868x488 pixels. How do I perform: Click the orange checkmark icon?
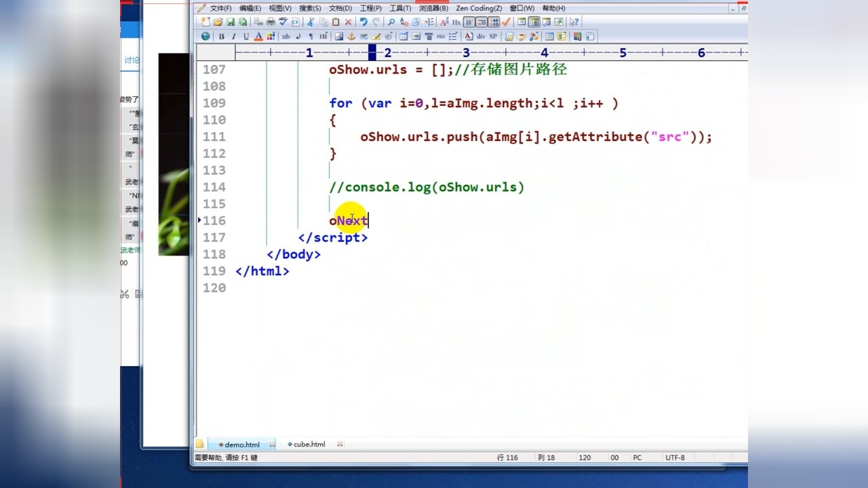(x=507, y=22)
